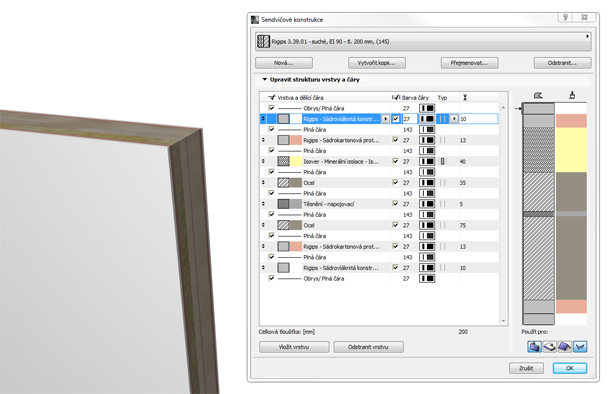
Task: Toggle pen checkbox in first Rigips - Sádrokartonová row
Action: click(396, 140)
